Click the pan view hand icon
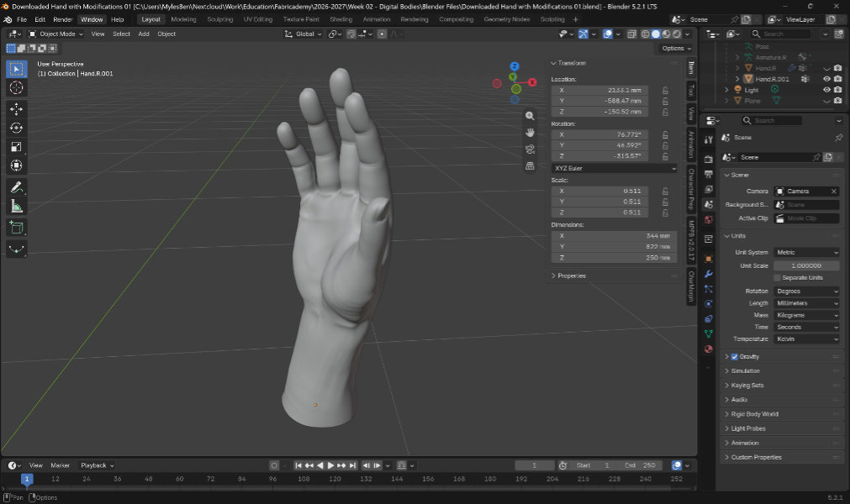The width and height of the screenshot is (850, 504). (x=530, y=133)
